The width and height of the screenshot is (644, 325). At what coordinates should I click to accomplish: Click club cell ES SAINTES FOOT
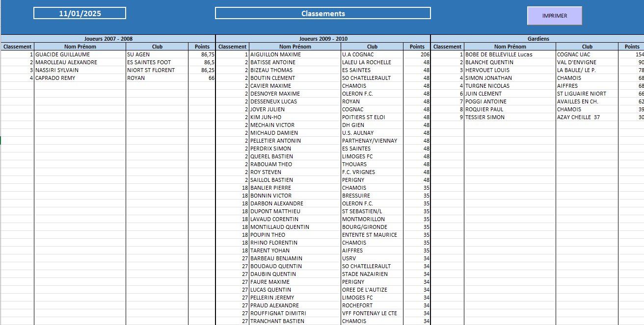(157, 62)
